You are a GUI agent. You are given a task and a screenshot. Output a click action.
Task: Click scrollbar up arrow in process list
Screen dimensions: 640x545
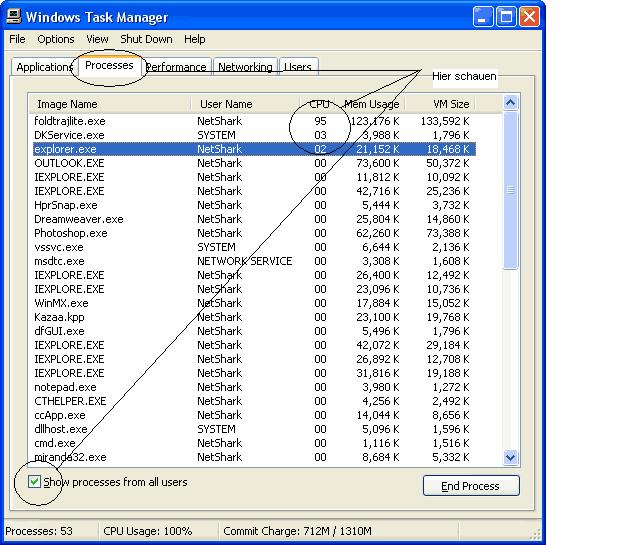click(x=511, y=102)
